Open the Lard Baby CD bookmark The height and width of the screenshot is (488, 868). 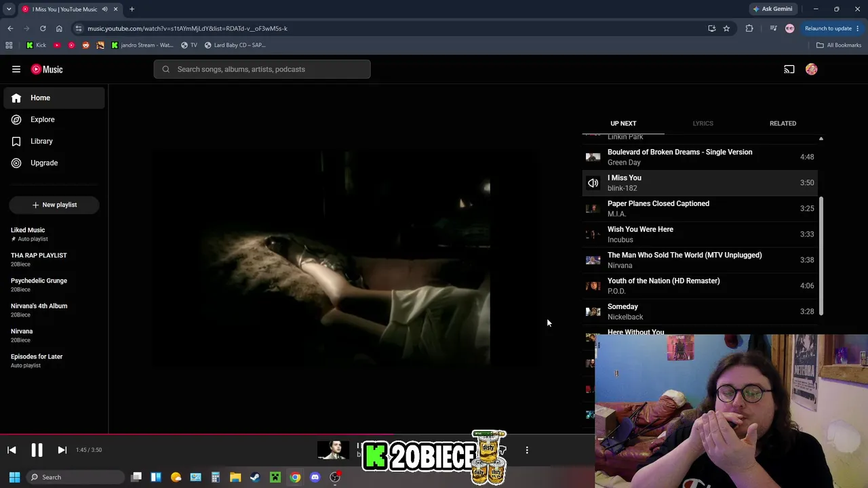pyautogui.click(x=235, y=45)
